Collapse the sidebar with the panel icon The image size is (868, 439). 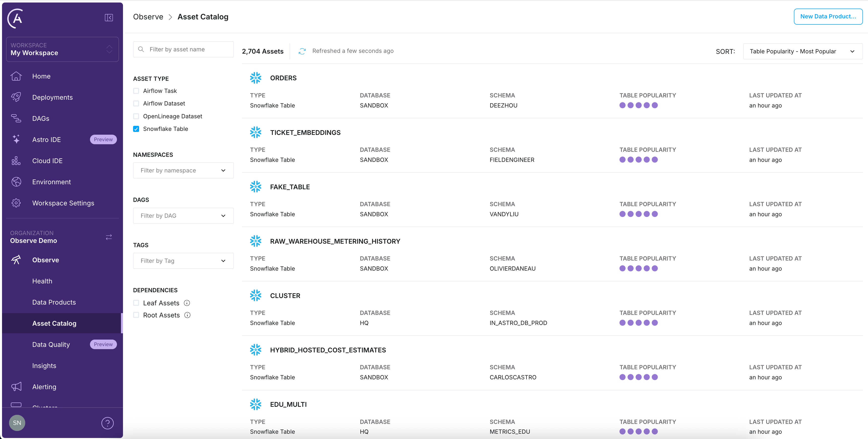click(108, 18)
